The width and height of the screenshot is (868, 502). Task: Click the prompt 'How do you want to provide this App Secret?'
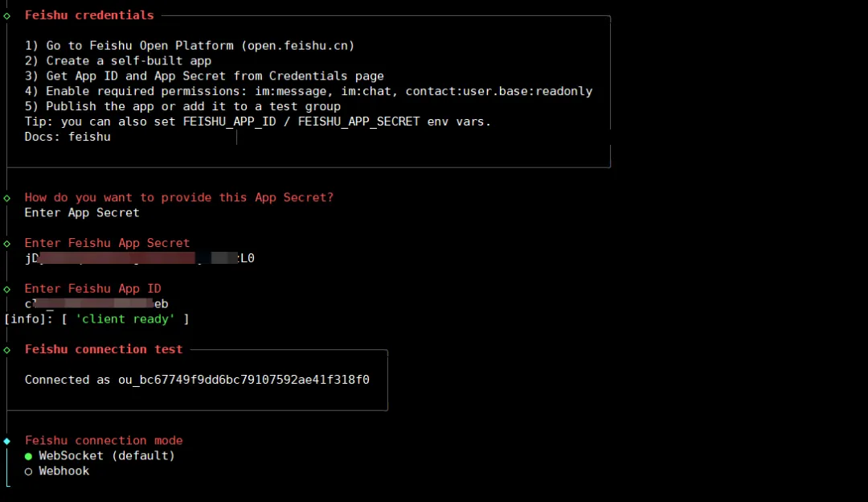click(x=178, y=197)
